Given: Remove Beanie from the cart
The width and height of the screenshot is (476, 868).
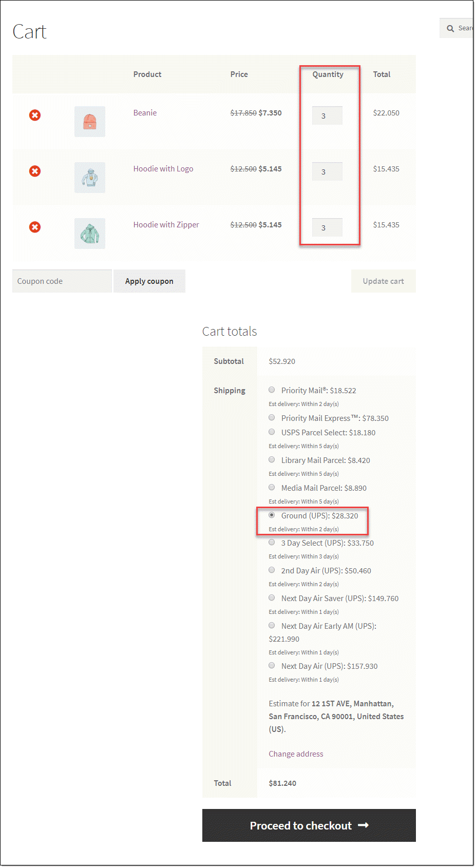Looking at the screenshot, I should coord(35,115).
